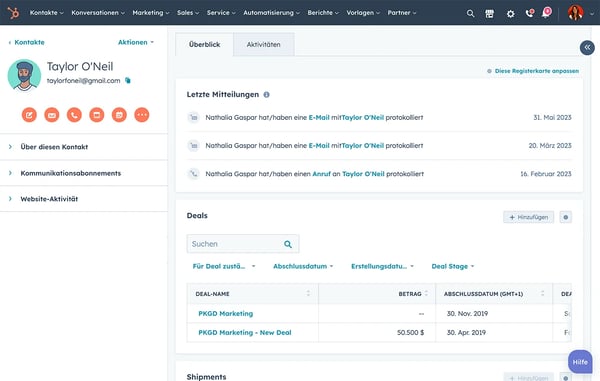This screenshot has width=600, height=381.
Task: Open Anruf link in February entry
Action: (321, 174)
